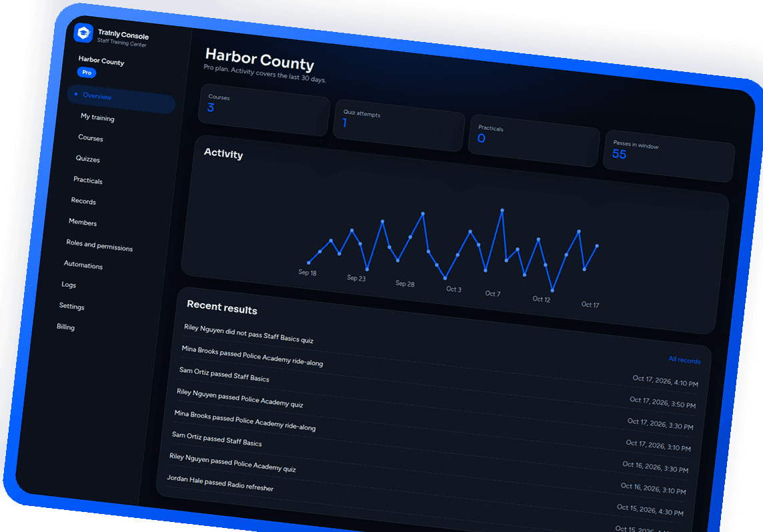
Task: Go to Automations in sidebar
Action: [83, 265]
